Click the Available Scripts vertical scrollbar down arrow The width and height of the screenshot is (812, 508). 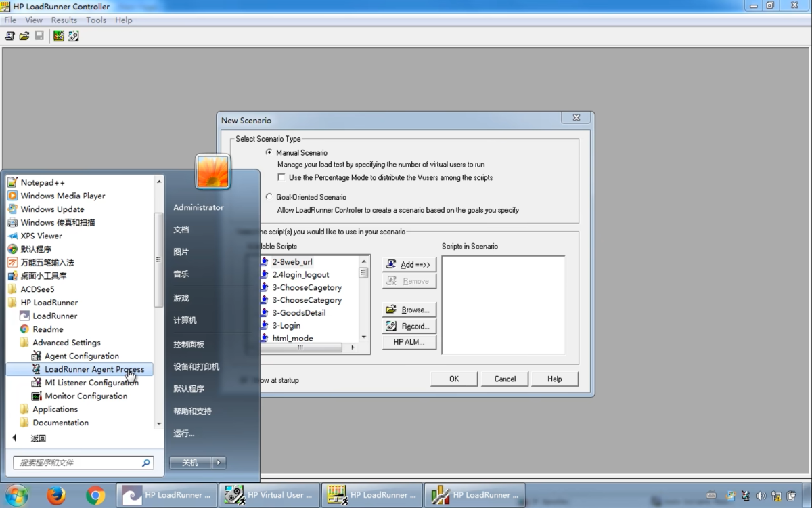[363, 337]
